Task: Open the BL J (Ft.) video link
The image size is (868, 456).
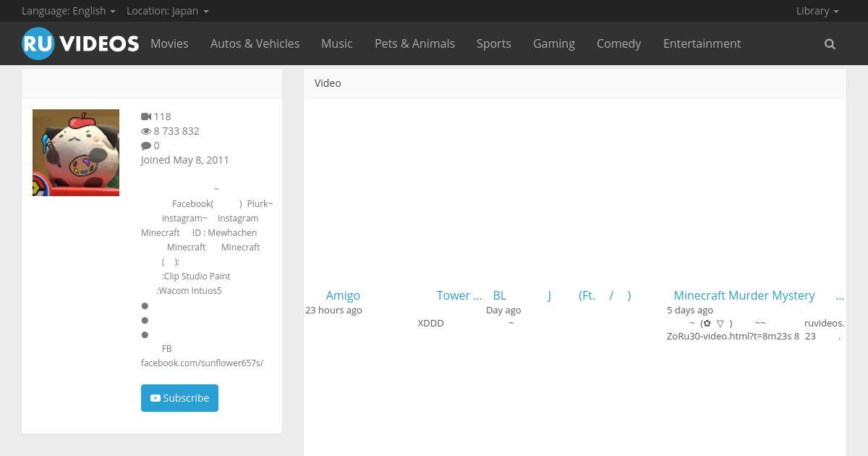Action: coord(562,295)
